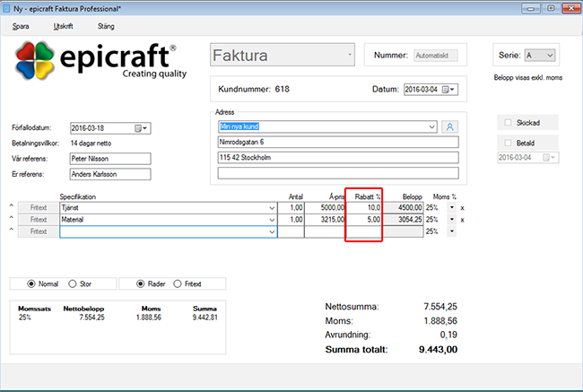
Task: Open the Datum calendar picker icon
Action: click(448, 90)
